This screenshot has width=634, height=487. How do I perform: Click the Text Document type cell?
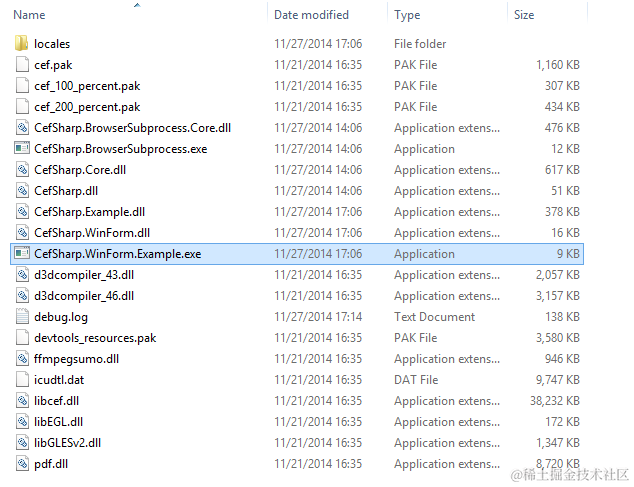(x=434, y=317)
